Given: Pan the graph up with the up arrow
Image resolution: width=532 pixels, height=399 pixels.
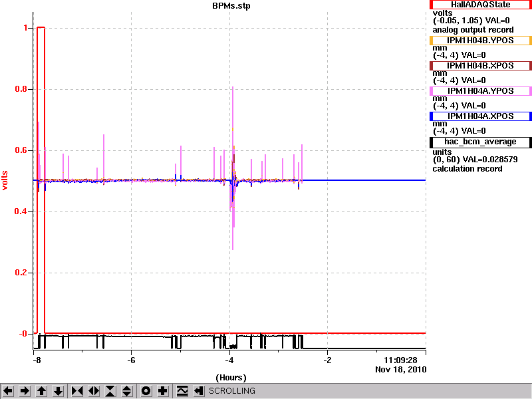Looking at the screenshot, I should click(41, 391).
